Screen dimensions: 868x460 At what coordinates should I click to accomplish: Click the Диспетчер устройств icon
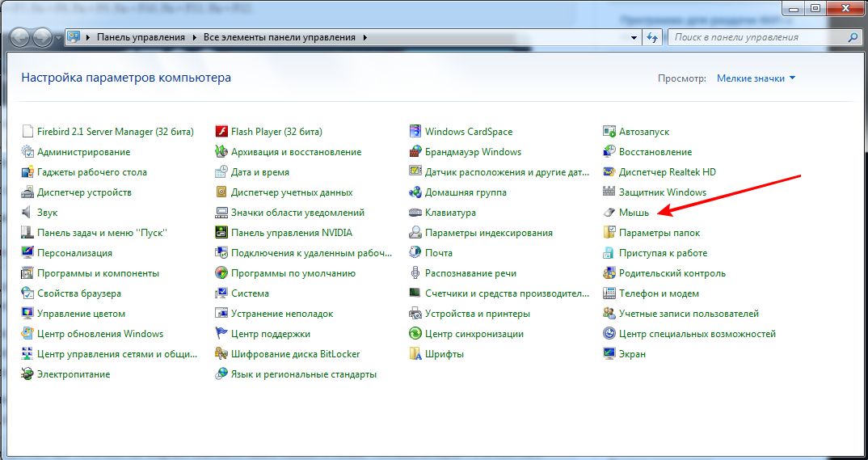(x=27, y=192)
